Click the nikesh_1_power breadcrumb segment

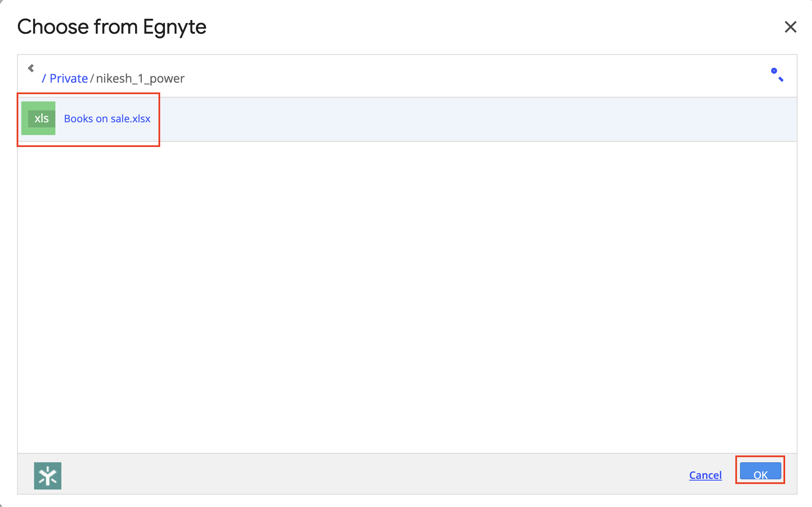coord(139,78)
